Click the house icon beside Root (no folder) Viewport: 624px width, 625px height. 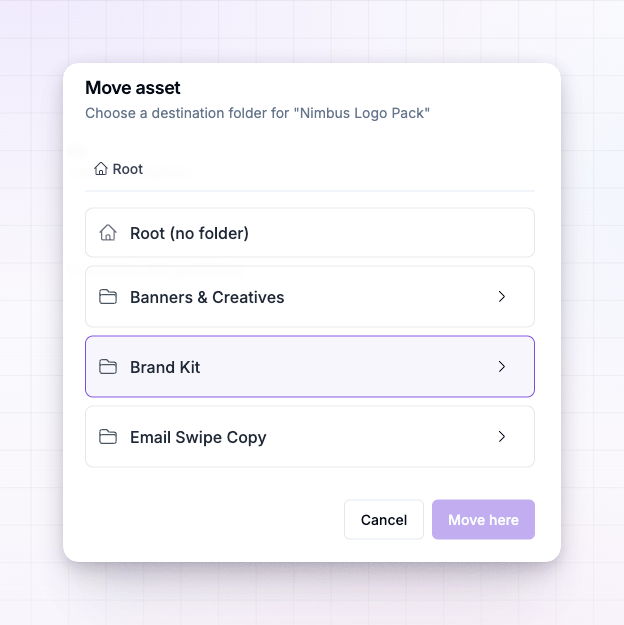[108, 233]
